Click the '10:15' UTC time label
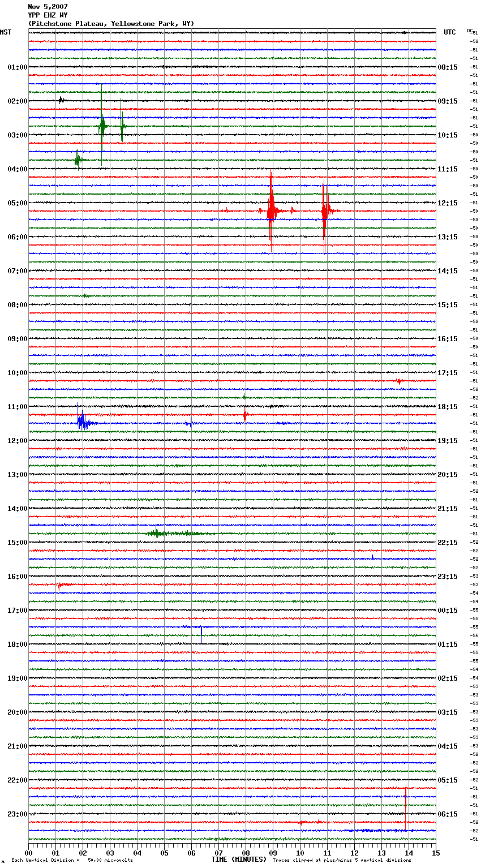The height and width of the screenshot is (868, 481). [448, 135]
